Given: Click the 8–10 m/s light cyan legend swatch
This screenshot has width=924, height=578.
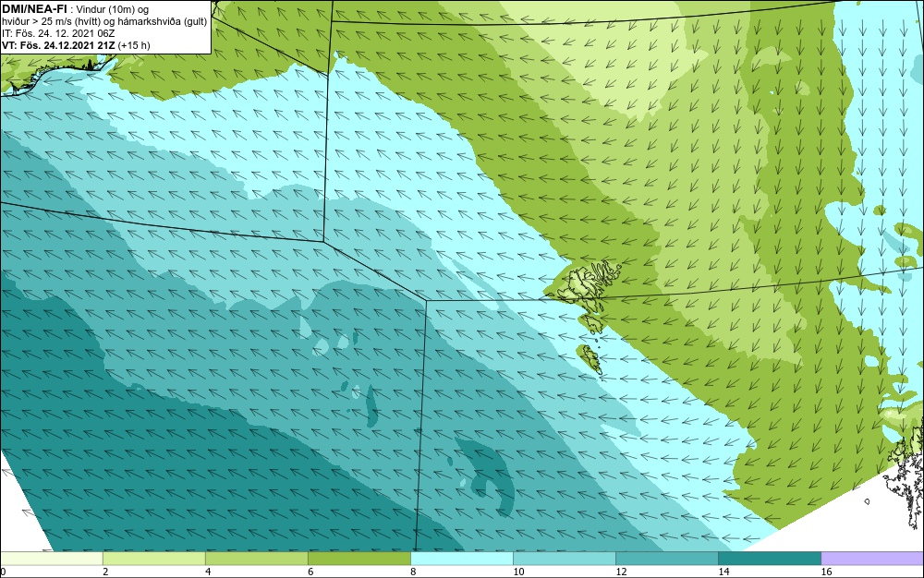Looking at the screenshot, I should 461,558.
